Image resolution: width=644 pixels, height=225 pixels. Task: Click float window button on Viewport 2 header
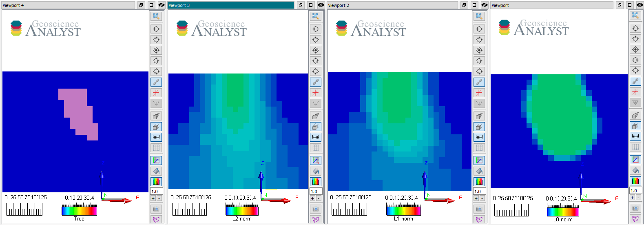click(464, 5)
